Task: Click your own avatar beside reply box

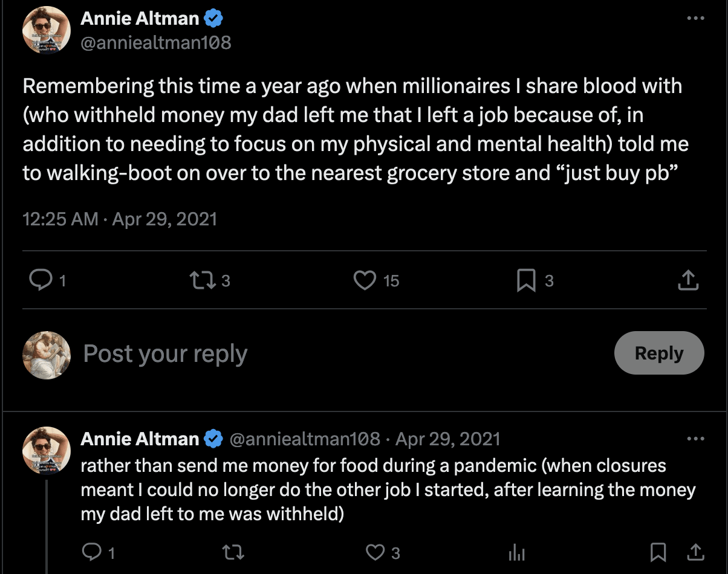Action: point(47,355)
